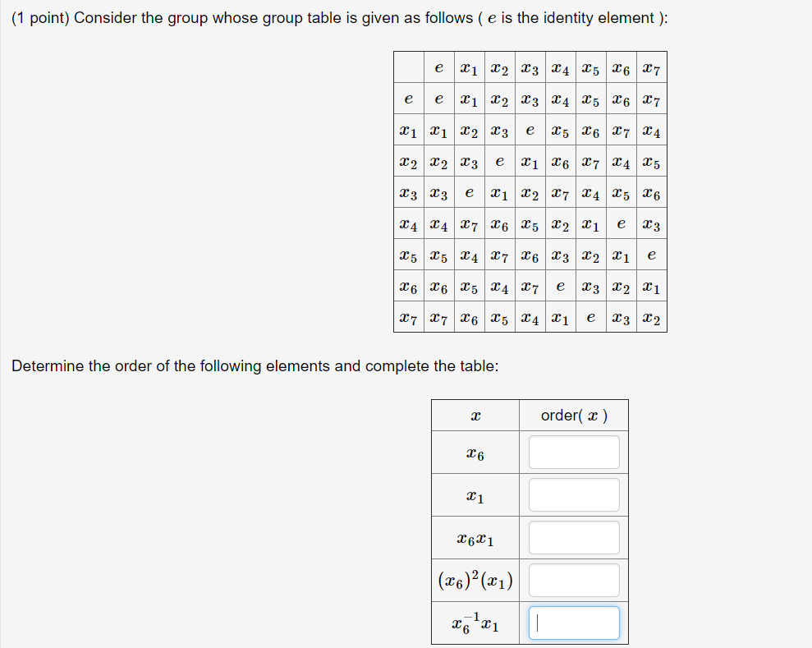
Task: Click the x1 column header in group table
Action: pos(470,68)
